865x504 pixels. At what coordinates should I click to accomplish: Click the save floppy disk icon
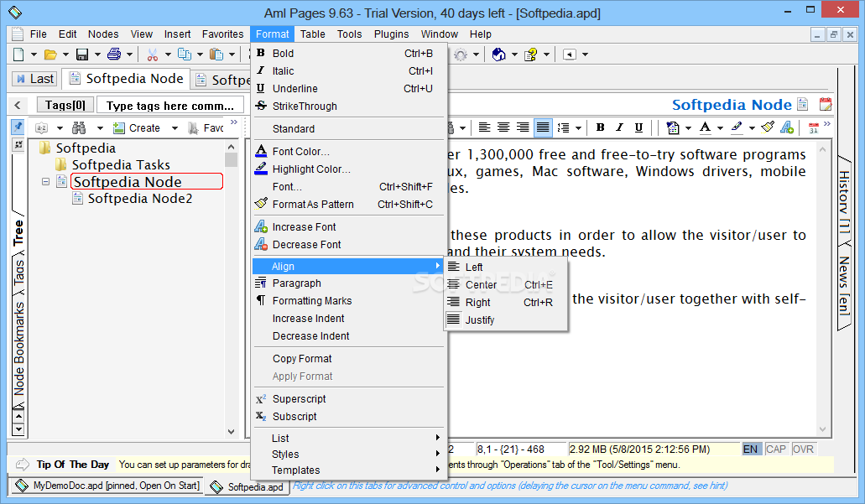pyautogui.click(x=82, y=54)
